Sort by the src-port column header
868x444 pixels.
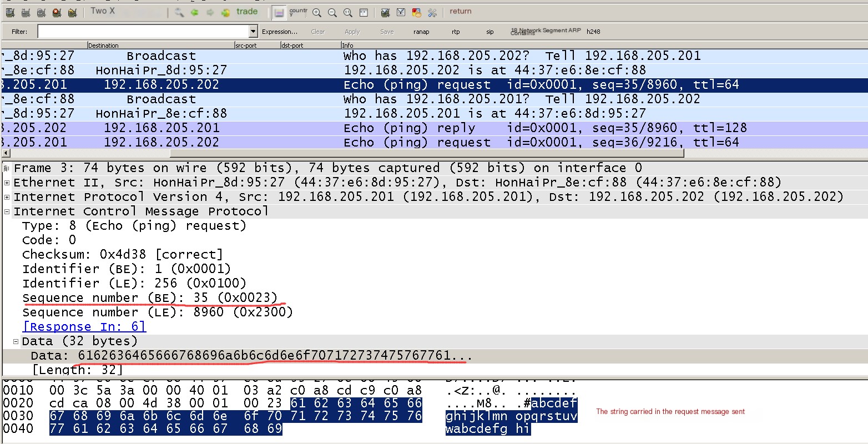pyautogui.click(x=257, y=46)
